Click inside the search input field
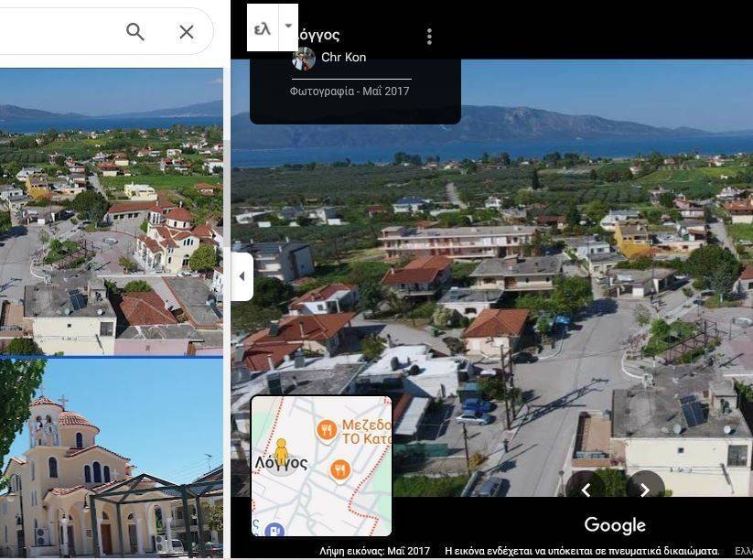This screenshot has width=753, height=560. click(x=55, y=32)
